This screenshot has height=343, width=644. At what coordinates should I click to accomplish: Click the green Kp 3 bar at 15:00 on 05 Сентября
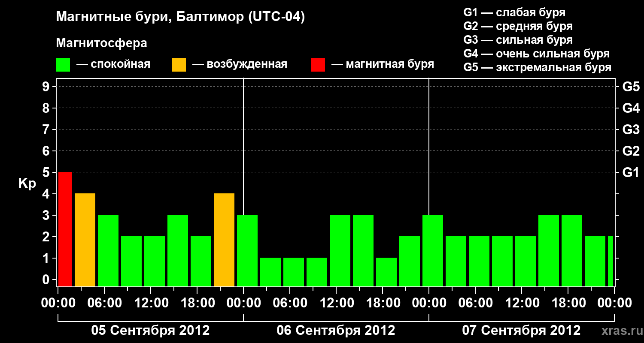tap(178, 250)
